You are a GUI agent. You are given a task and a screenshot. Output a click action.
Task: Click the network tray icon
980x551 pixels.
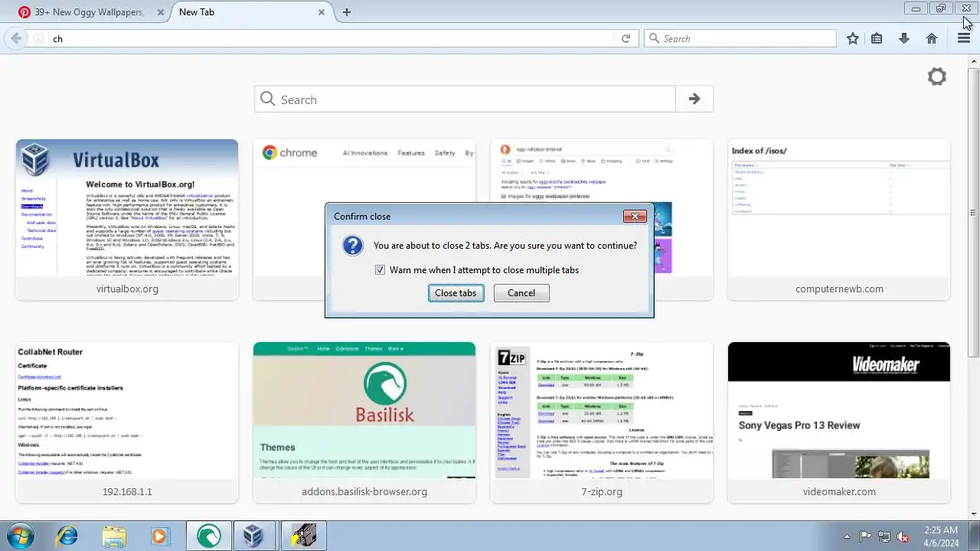tap(884, 536)
